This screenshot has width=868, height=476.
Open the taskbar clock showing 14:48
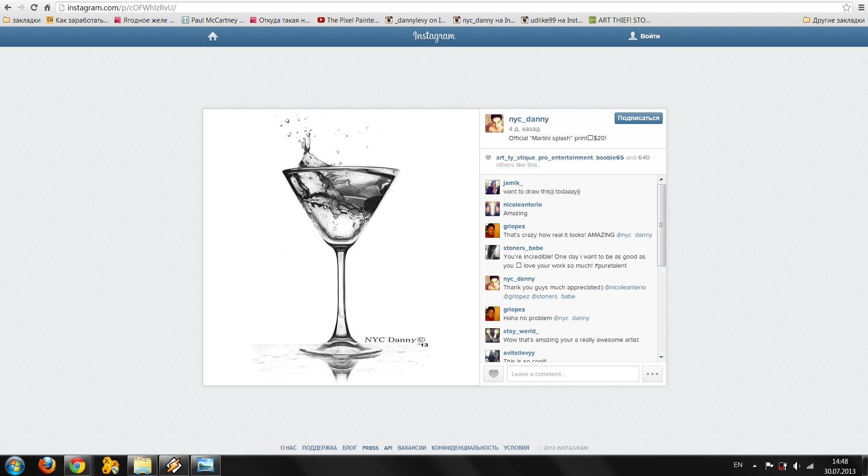click(840, 466)
